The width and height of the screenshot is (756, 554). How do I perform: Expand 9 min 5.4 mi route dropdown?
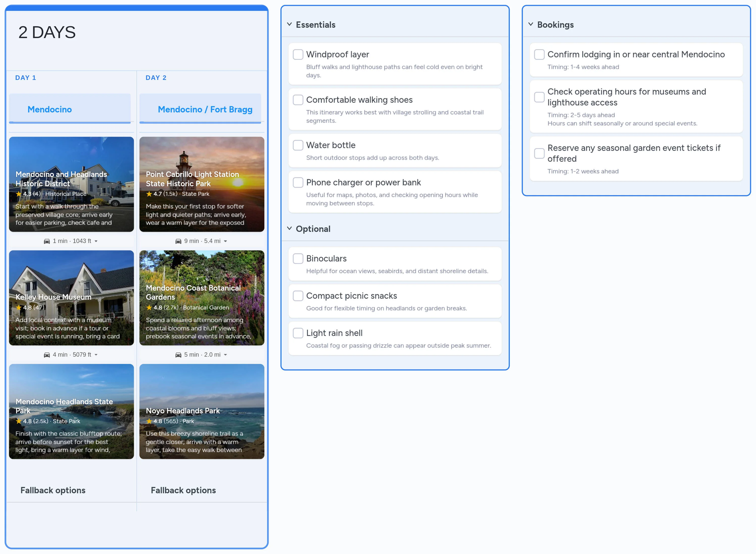[226, 241]
